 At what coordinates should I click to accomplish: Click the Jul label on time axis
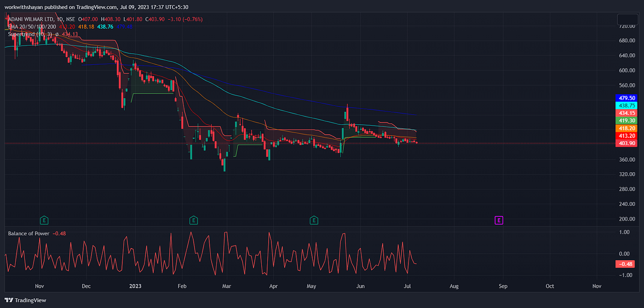point(408,286)
